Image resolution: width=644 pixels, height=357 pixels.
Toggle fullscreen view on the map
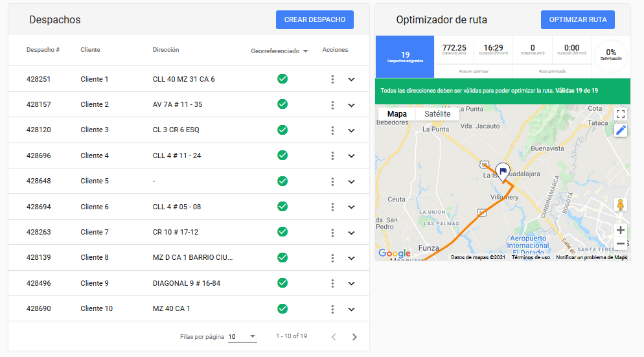[621, 114]
